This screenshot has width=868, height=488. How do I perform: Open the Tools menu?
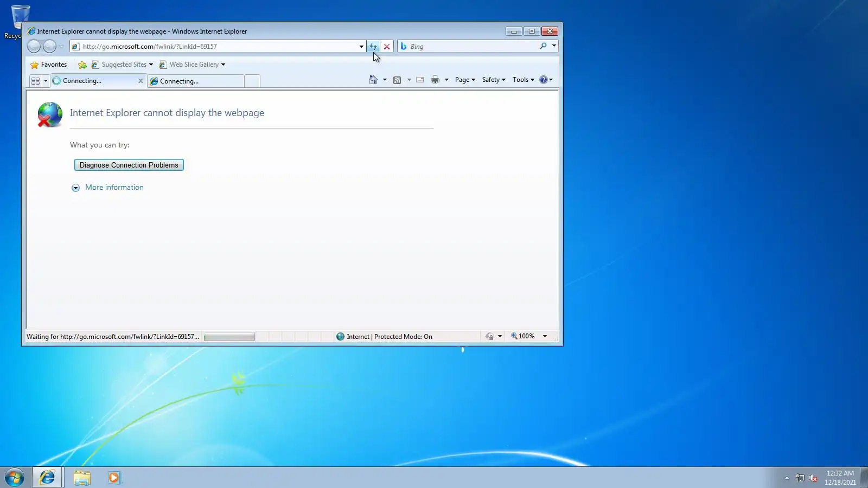pyautogui.click(x=524, y=80)
